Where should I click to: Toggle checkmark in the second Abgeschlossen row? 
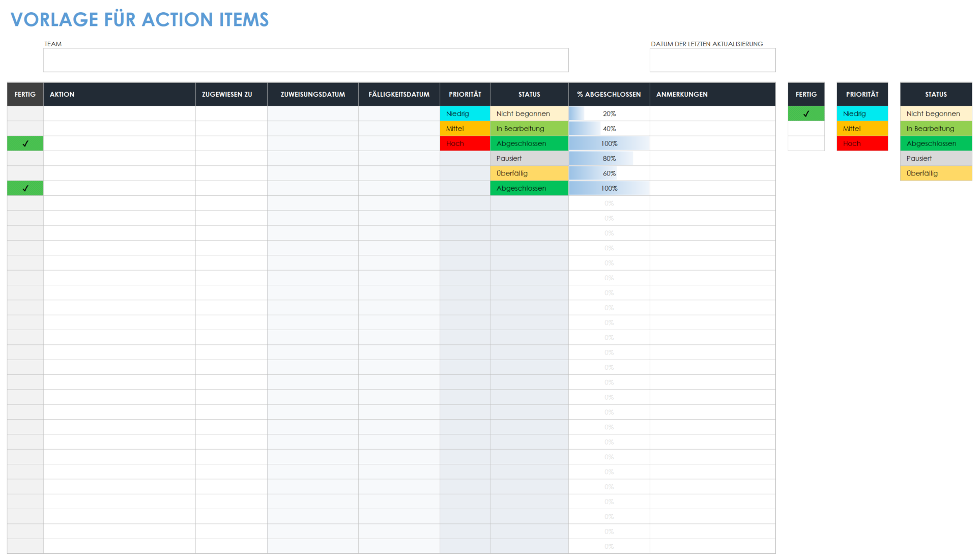click(x=25, y=188)
